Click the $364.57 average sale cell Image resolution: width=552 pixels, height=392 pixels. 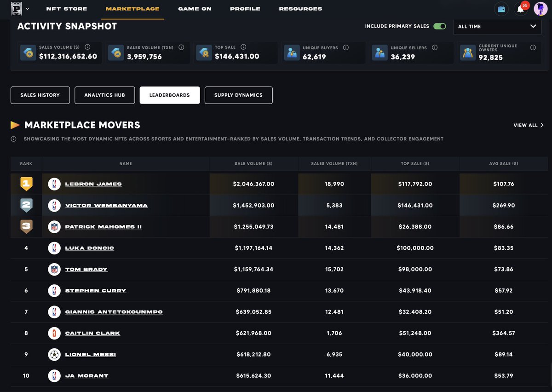pos(503,333)
